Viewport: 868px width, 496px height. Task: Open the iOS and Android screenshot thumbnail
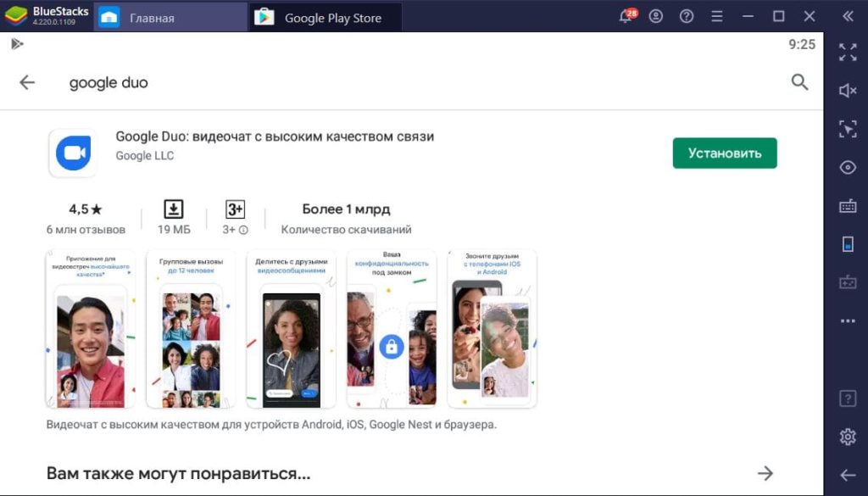pyautogui.click(x=492, y=329)
